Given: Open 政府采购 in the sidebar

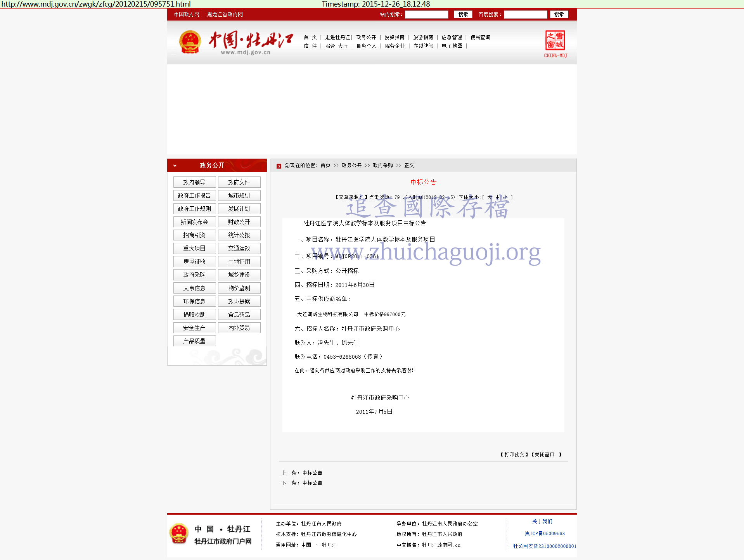Looking at the screenshot, I should (x=194, y=275).
